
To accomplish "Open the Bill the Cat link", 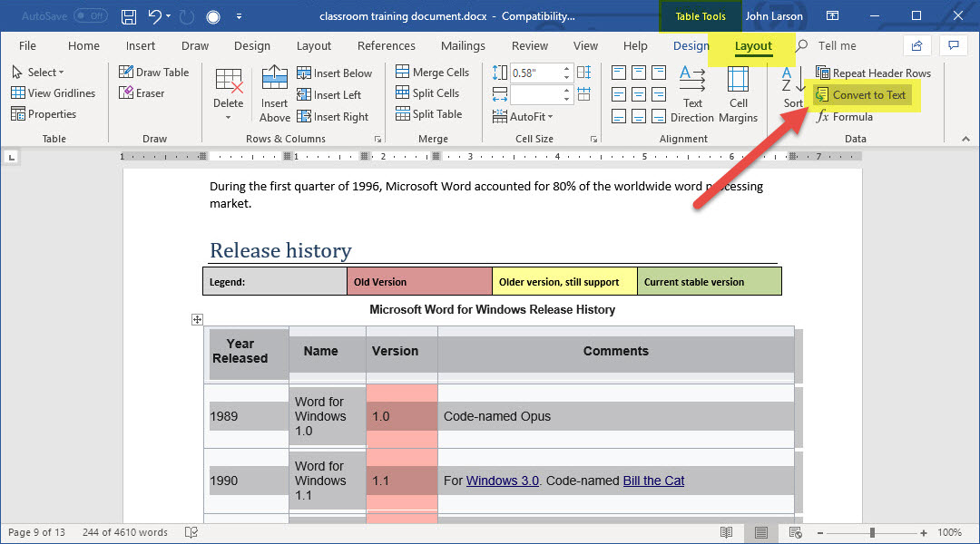I will click(653, 481).
